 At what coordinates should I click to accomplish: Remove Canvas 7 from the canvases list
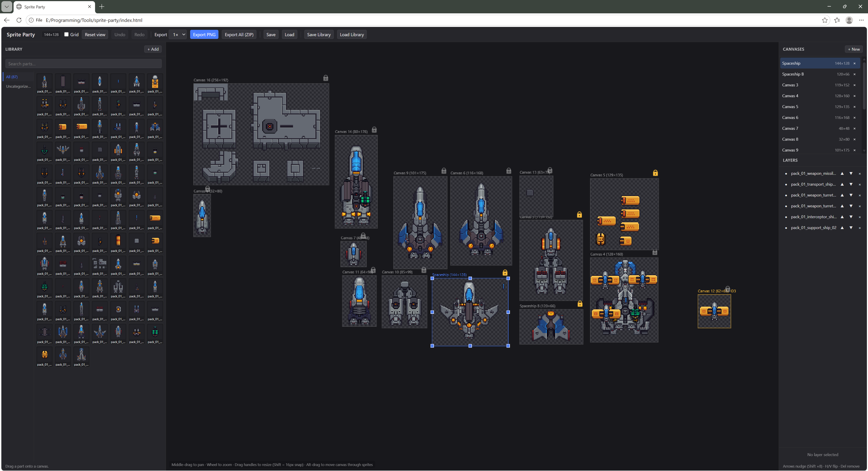[x=854, y=128]
